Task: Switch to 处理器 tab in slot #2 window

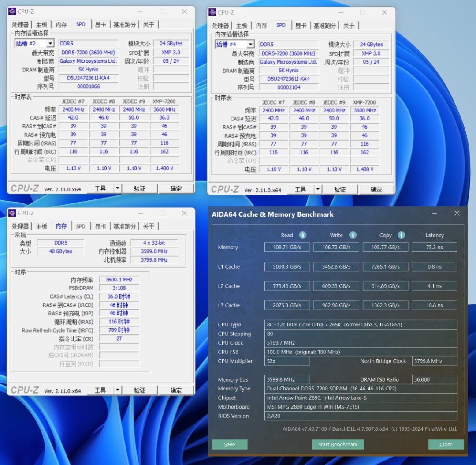Action: pos(20,25)
